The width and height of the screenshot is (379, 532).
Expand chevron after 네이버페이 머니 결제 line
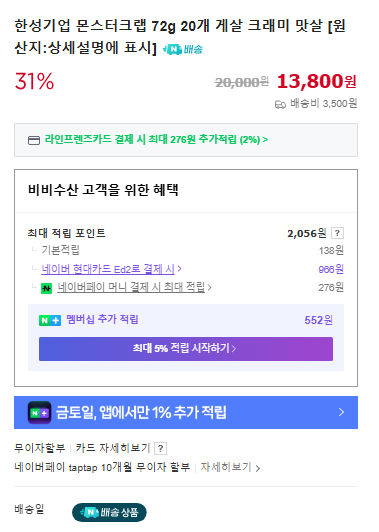(209, 288)
